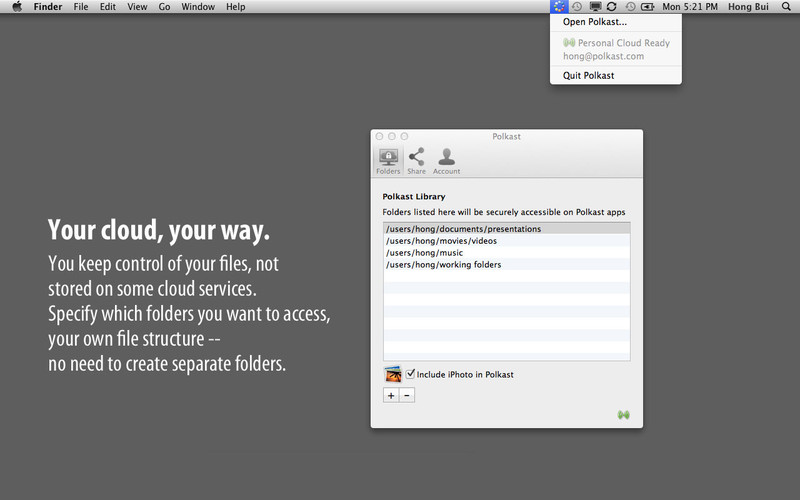
Task: Open the Folders tab in Polkast
Action: click(388, 161)
